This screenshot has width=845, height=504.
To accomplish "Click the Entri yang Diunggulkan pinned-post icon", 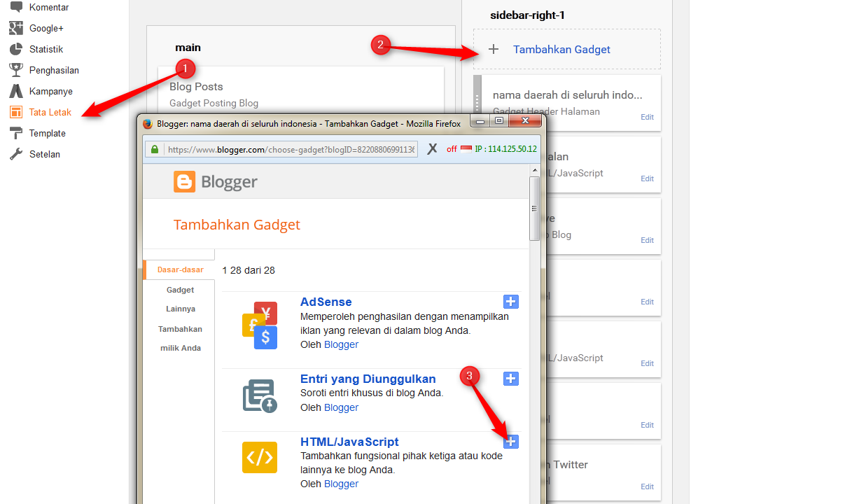I will click(x=260, y=396).
